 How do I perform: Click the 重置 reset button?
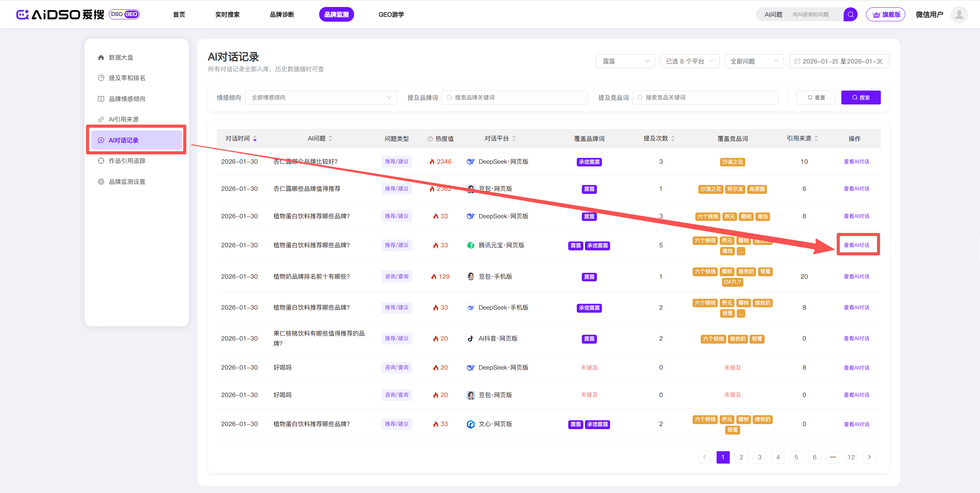[816, 98]
